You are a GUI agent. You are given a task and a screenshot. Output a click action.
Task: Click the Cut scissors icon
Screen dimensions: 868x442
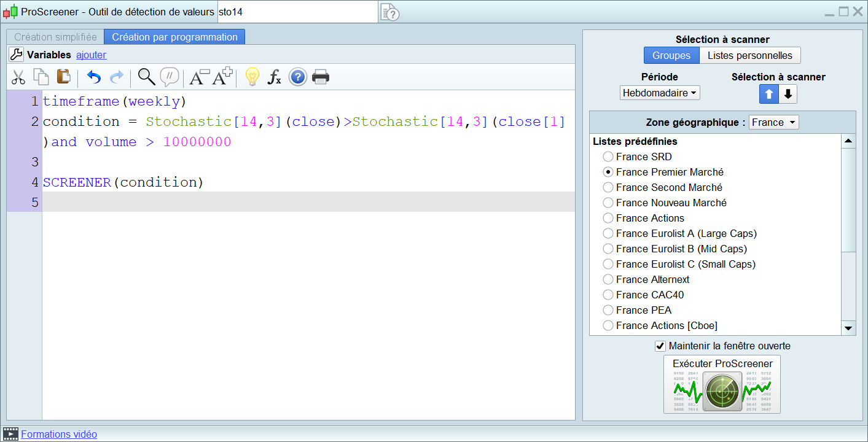(x=18, y=77)
